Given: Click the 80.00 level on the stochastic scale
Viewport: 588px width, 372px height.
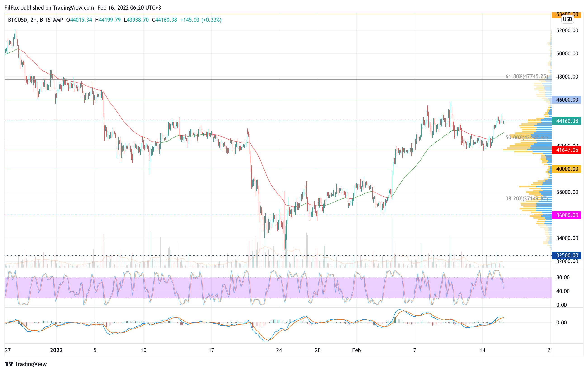Looking at the screenshot, I should pyautogui.click(x=563, y=277).
